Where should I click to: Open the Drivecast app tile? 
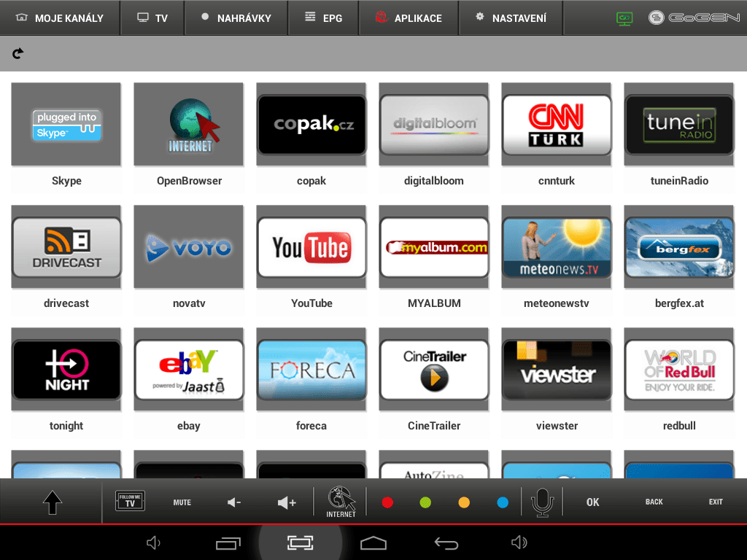tap(66, 246)
